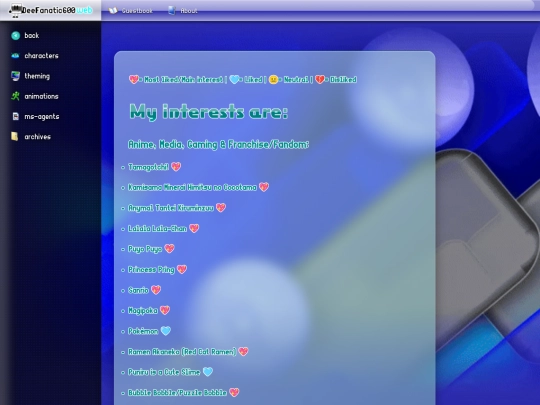Screen dimensions: 540x405
Task: Click the Anymal Tantei Kiruminzuu entry
Action: tap(171, 208)
